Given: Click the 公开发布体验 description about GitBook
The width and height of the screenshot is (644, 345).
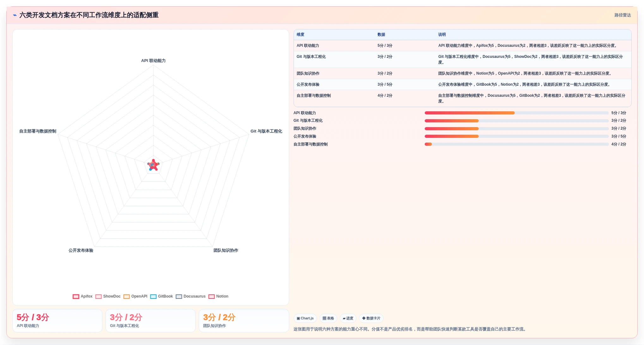Looking at the screenshot, I should 524,84.
